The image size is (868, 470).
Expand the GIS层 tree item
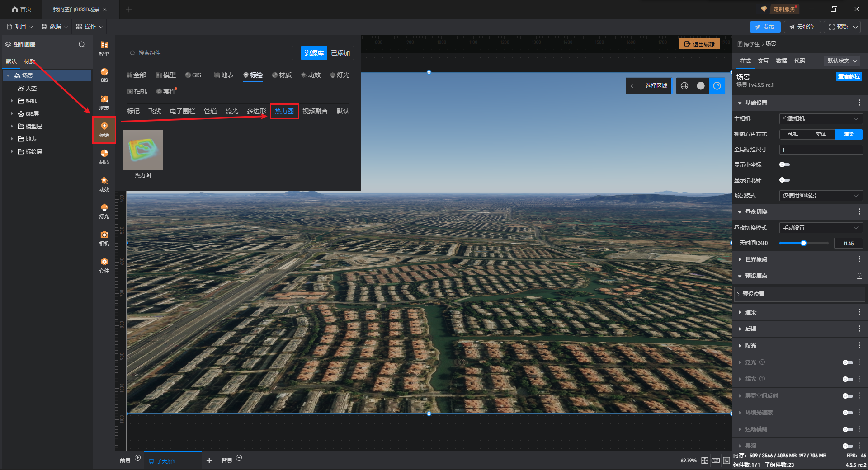[12, 113]
